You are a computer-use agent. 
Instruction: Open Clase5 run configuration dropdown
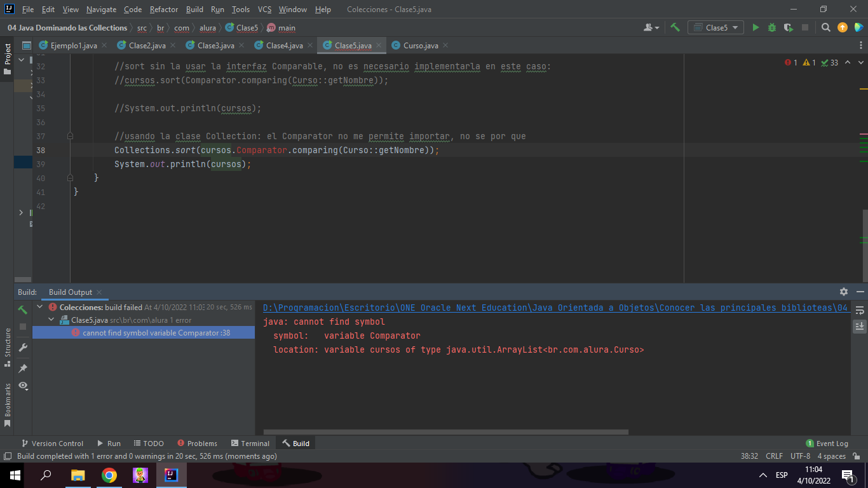(716, 27)
